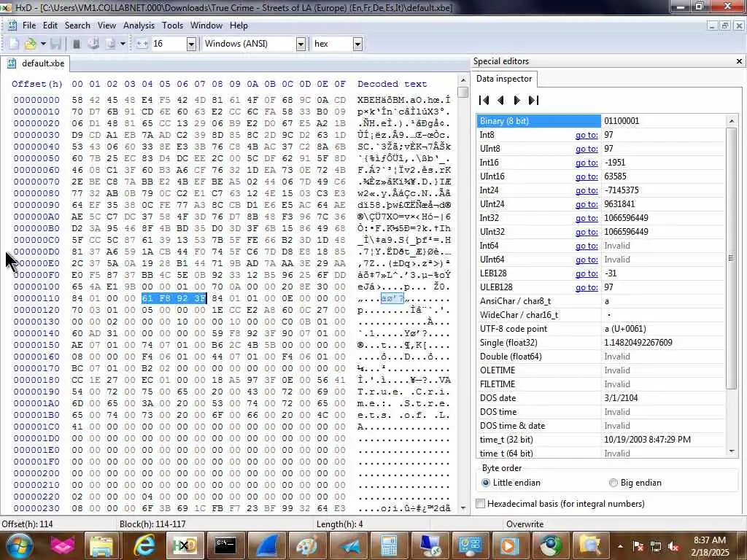The image size is (747, 560).
Task: Go to previous byte in Data inspector
Action: click(x=500, y=100)
